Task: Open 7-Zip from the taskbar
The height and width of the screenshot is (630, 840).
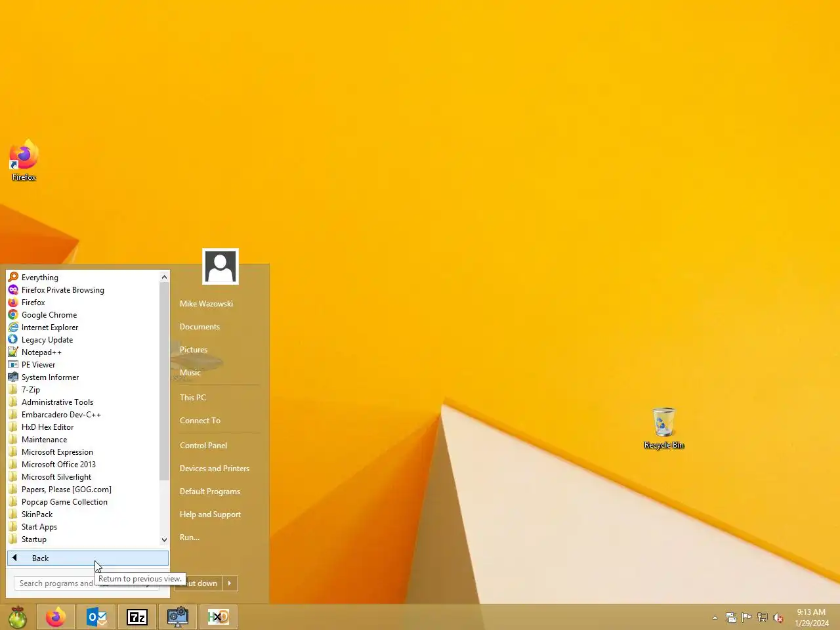Action: click(137, 617)
